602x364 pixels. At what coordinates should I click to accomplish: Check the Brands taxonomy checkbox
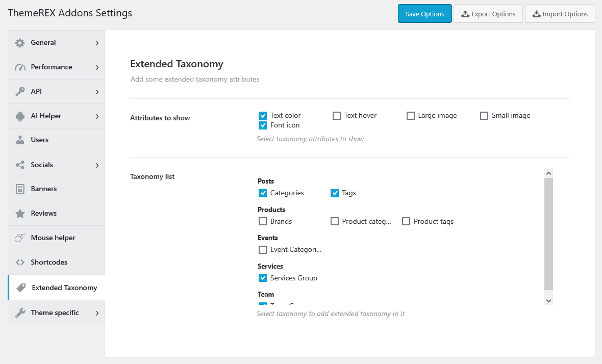(x=263, y=221)
